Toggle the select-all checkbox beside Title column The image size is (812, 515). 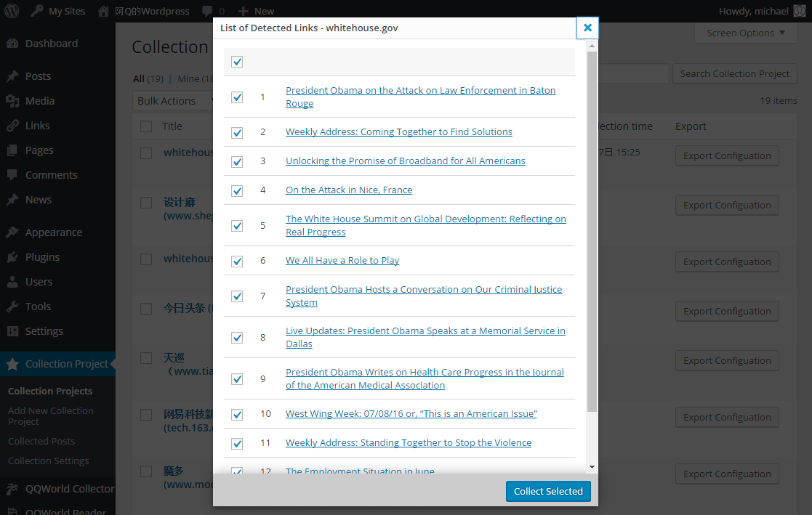pos(146,126)
